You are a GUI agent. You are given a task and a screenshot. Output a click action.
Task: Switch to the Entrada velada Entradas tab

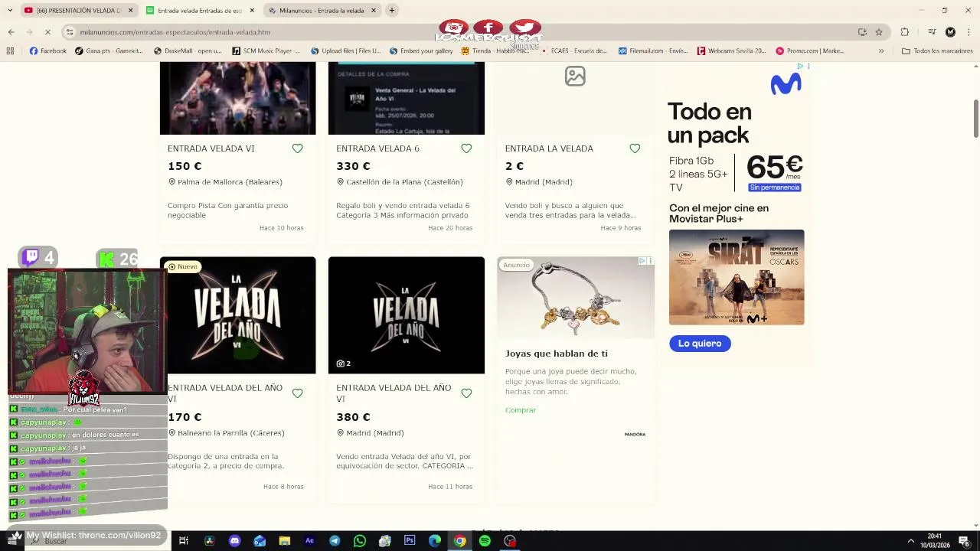click(199, 11)
